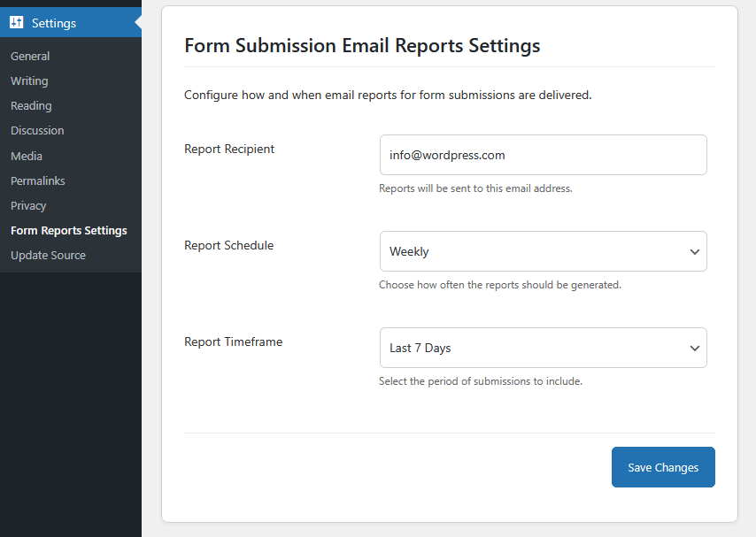Click the Report Timeframe label text
Screen dimensions: 756x537
click(x=233, y=341)
